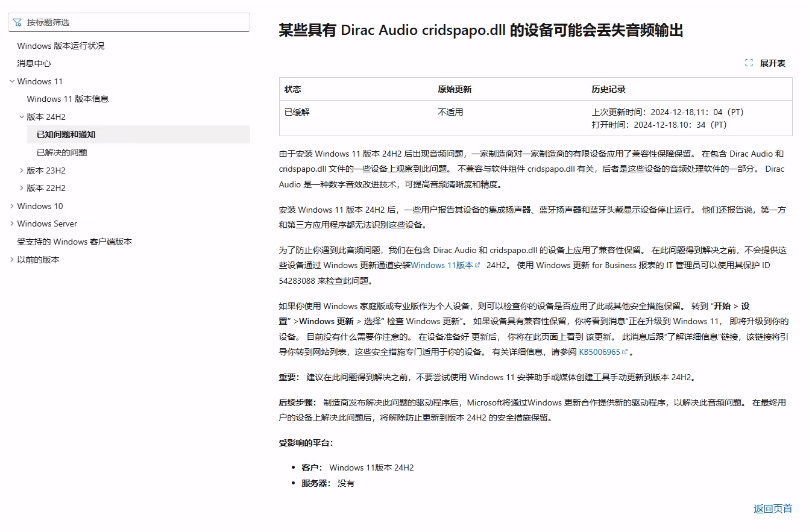Screen dimensions: 809x532
Task: Open 受支持的 Windows 客户端版本
Action: tap(75, 242)
